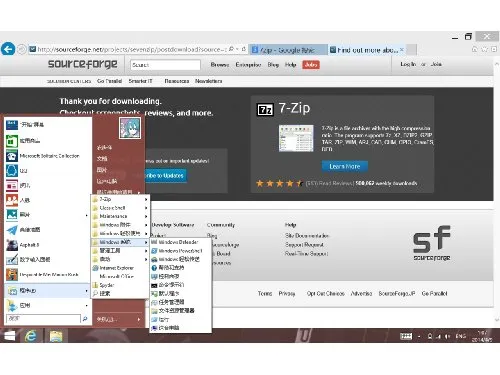The height and width of the screenshot is (375, 500).
Task: Click the user avatar picture in Start menu
Action: point(130,128)
